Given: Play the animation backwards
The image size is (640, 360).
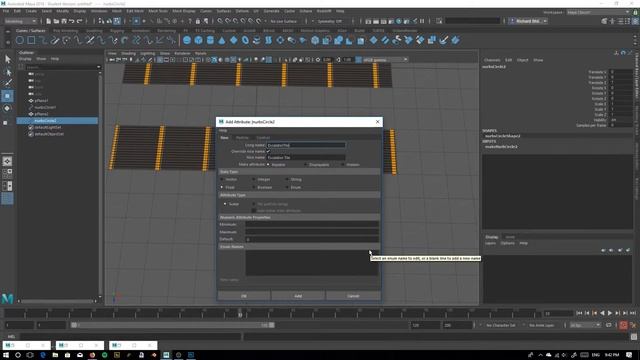Looking at the screenshot, I should click(602, 313).
